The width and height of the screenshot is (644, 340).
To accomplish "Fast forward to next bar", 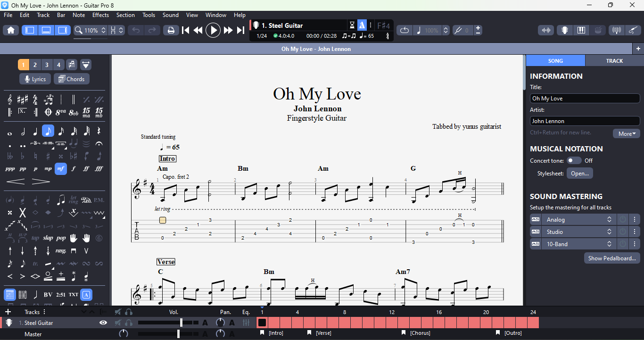I will pos(228,30).
